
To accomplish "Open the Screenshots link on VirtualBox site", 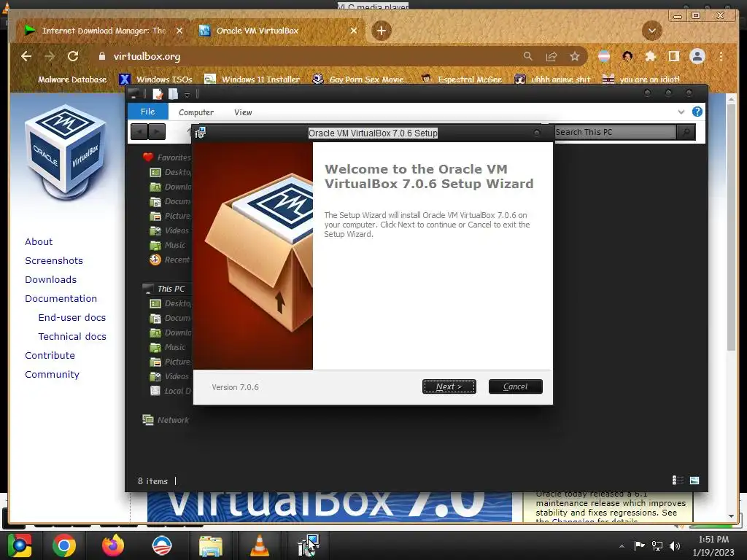I will [54, 260].
